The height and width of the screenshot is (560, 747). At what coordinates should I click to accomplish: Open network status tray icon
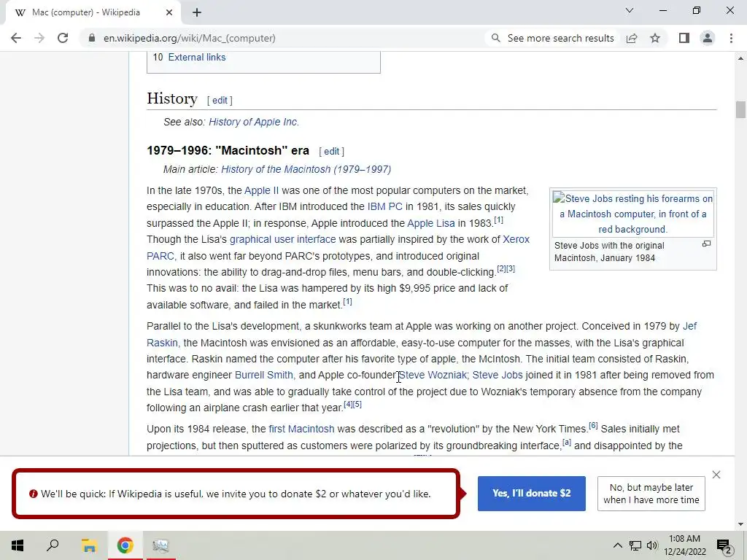635,545
